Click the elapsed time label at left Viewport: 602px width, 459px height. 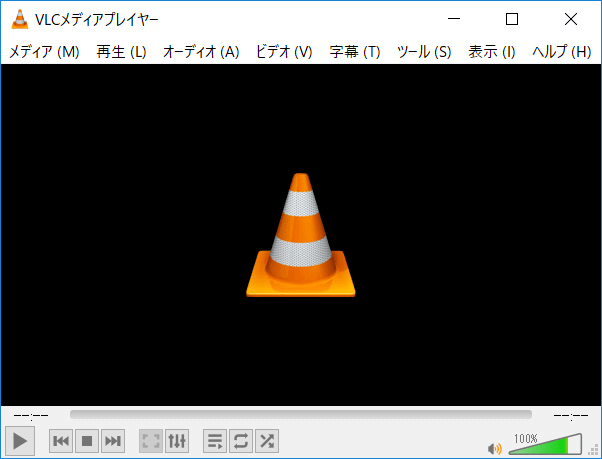click(31, 415)
